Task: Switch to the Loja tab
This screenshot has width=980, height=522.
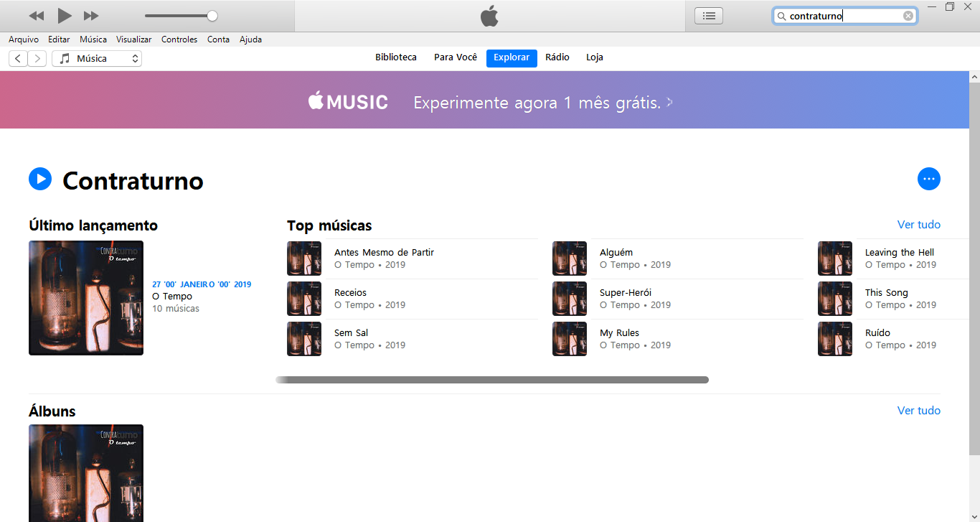Action: [x=595, y=57]
